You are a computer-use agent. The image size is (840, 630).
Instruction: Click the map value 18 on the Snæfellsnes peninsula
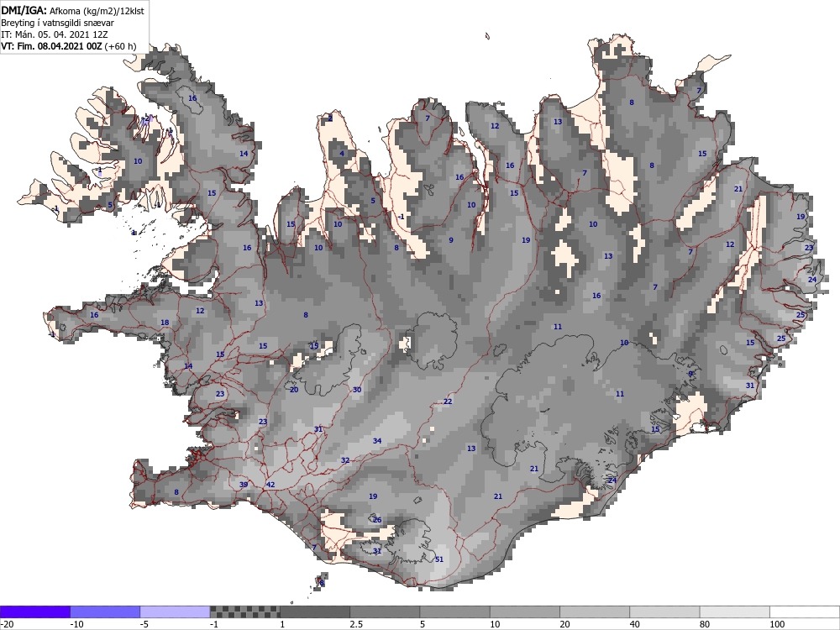(165, 323)
